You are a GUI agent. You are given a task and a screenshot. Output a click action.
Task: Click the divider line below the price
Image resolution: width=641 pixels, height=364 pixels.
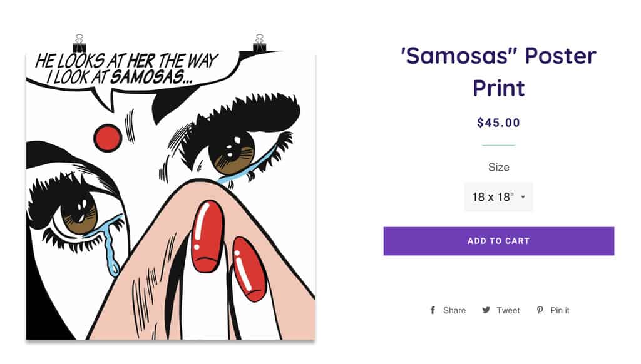498,145
